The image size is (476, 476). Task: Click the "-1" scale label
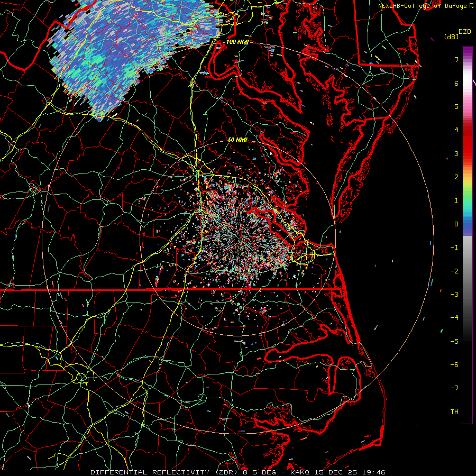click(x=454, y=248)
